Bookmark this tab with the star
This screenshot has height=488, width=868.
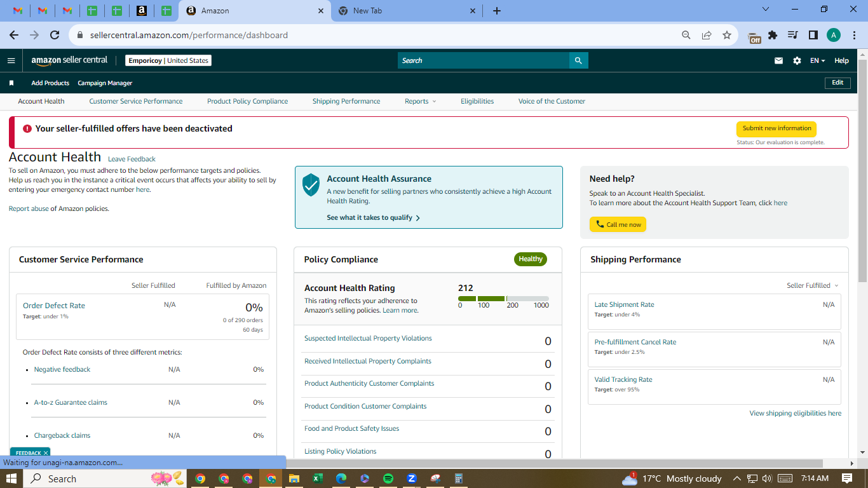click(727, 35)
